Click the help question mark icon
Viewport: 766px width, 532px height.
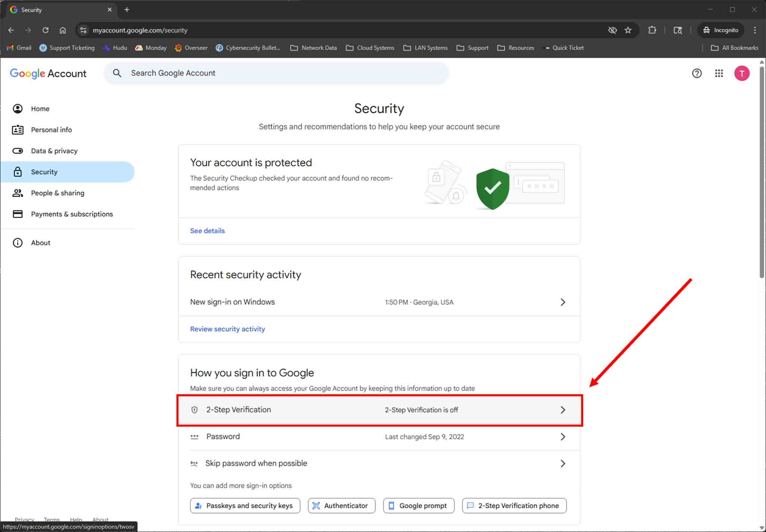(x=696, y=73)
